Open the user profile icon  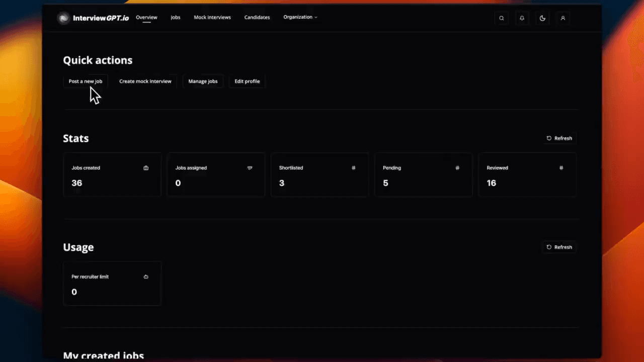coord(563,18)
